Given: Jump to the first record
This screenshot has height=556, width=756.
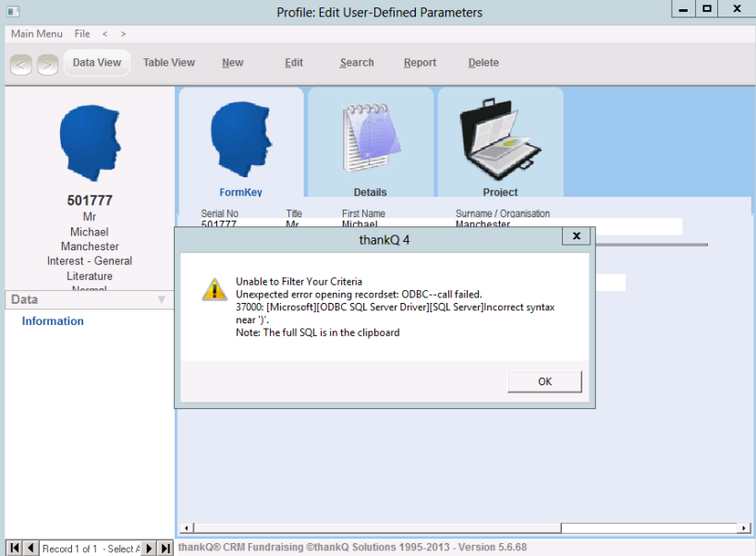Looking at the screenshot, I should tap(15, 549).
